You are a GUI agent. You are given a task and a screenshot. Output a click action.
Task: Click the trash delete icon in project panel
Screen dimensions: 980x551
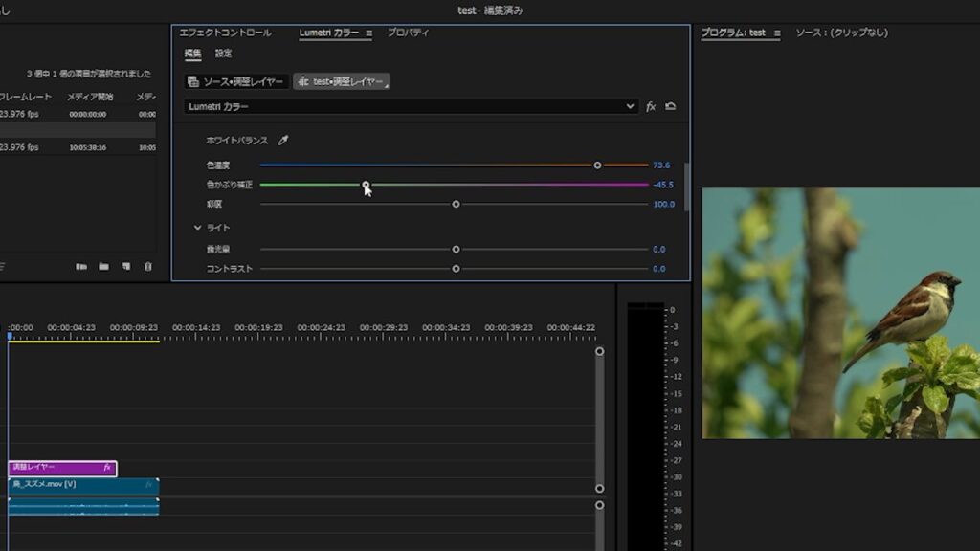click(x=147, y=267)
